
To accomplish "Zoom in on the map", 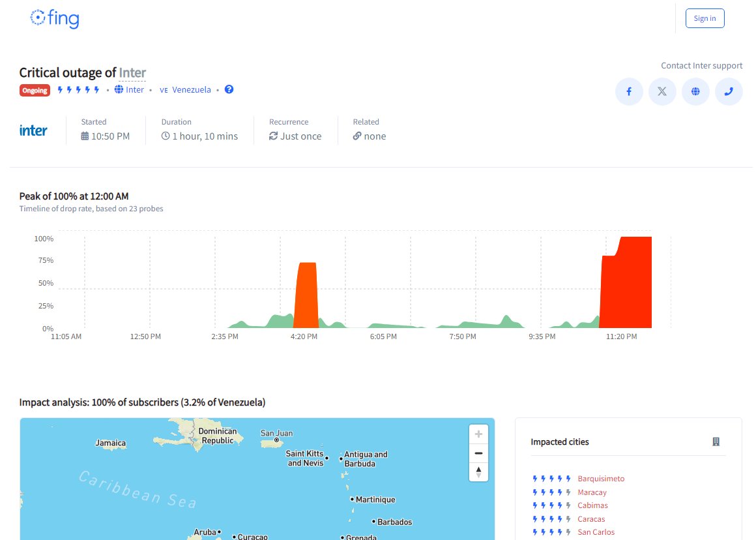I will tap(478, 434).
